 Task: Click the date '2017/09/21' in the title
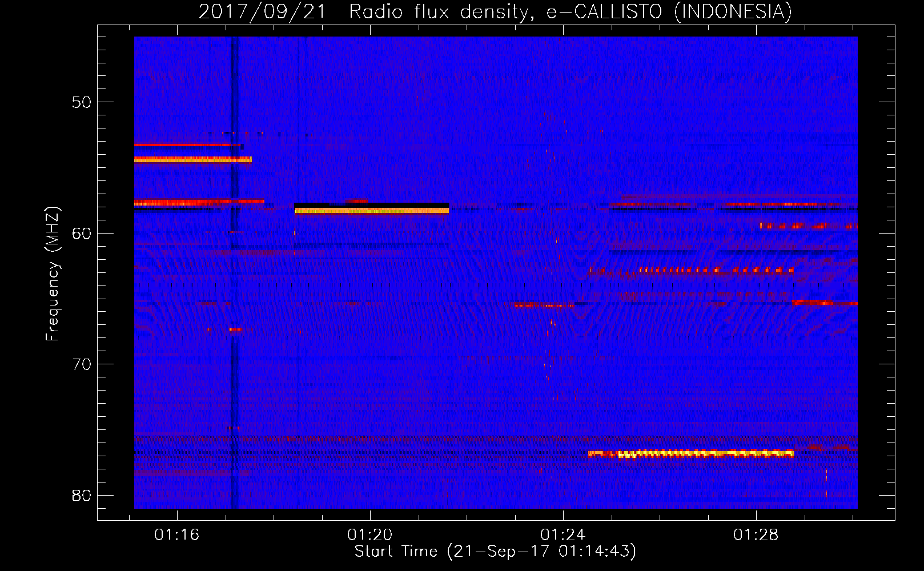262,11
